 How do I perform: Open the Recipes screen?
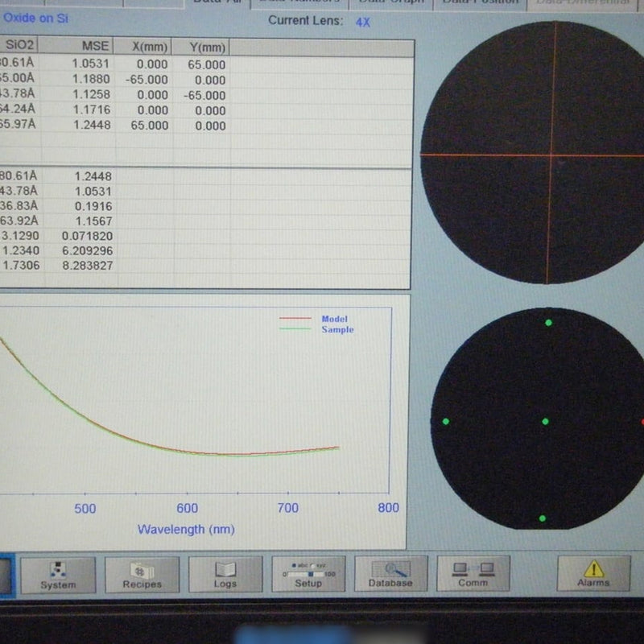coord(142,574)
